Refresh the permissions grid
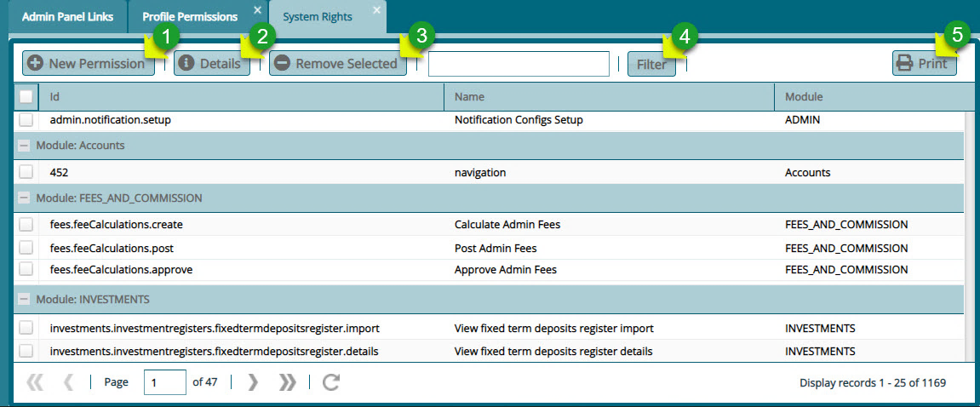This screenshot has height=407, width=980. (x=330, y=382)
